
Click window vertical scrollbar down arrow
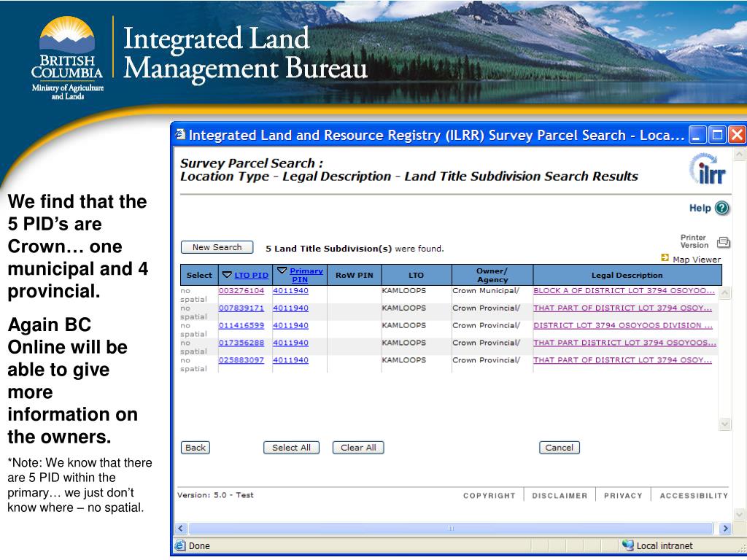[739, 514]
